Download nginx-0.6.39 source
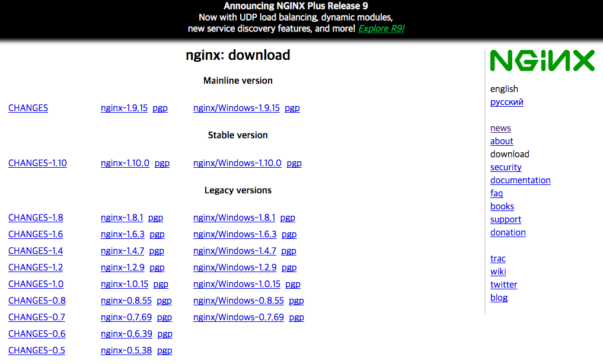 coord(126,334)
